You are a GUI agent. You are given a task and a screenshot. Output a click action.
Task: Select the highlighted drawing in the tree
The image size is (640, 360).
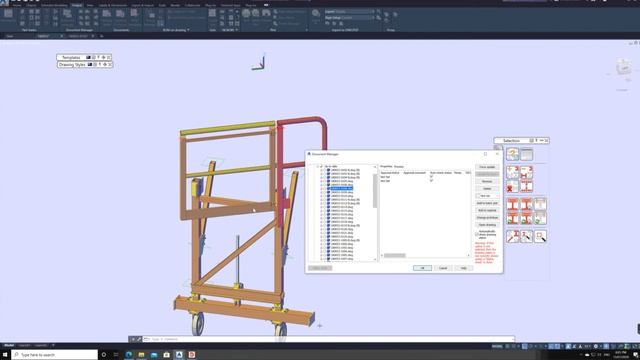point(341,189)
